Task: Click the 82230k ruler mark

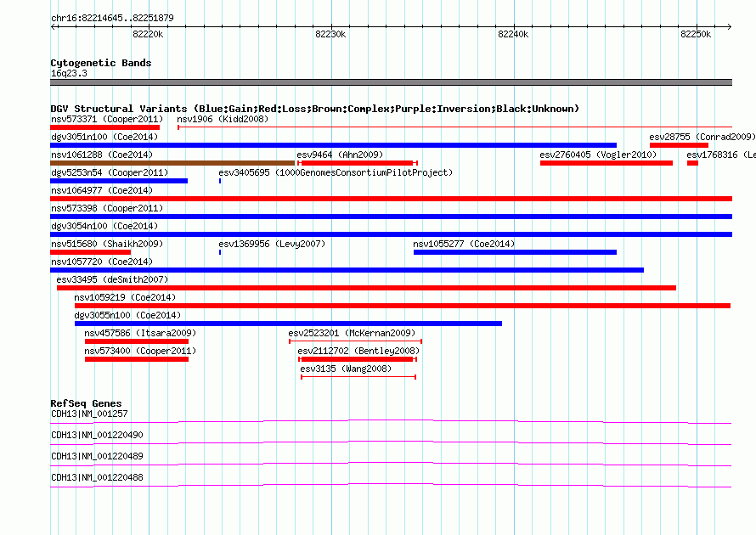Action: coord(330,34)
